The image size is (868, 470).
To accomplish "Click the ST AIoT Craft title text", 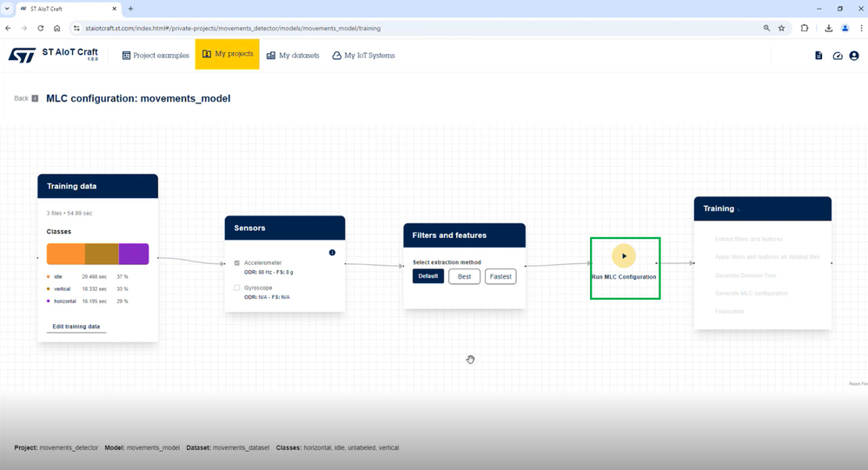I will [x=70, y=52].
